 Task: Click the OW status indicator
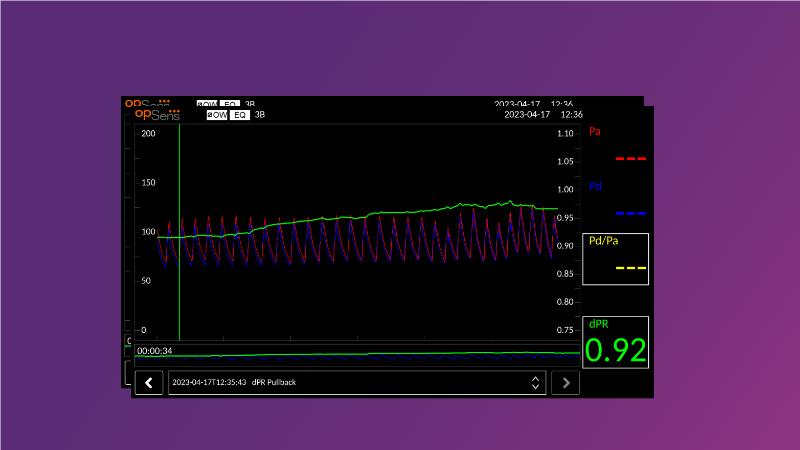216,115
